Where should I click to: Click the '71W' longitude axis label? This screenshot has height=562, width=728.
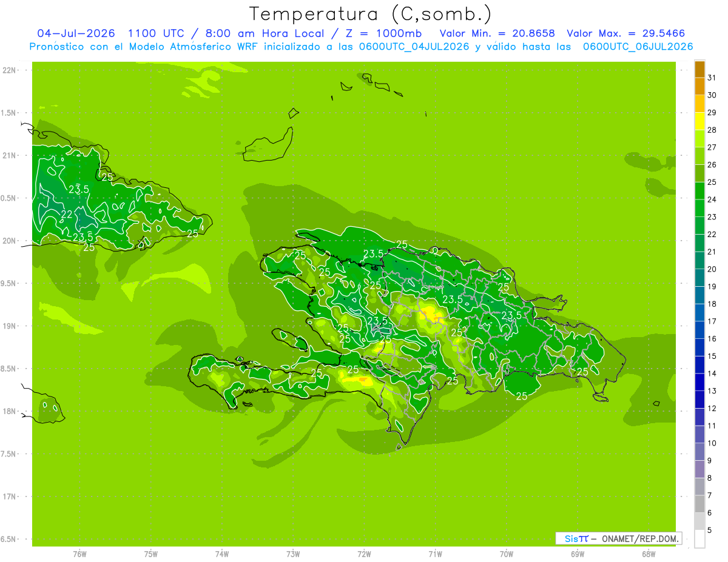tap(435, 554)
